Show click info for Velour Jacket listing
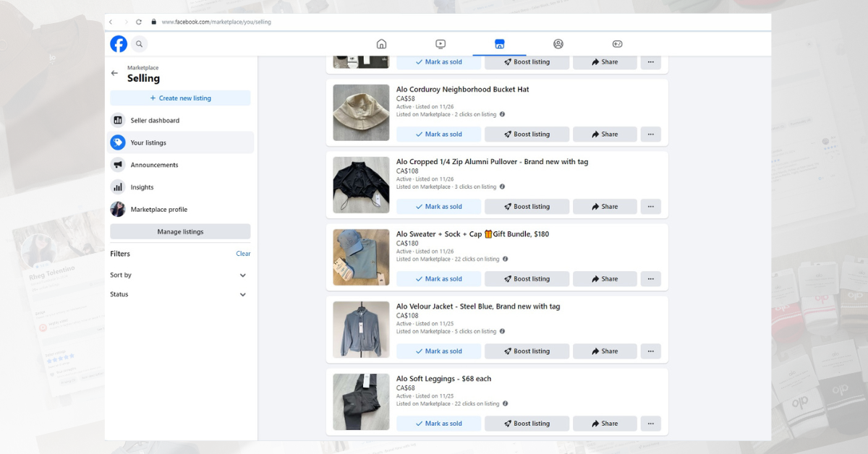868x454 pixels. 502,331
